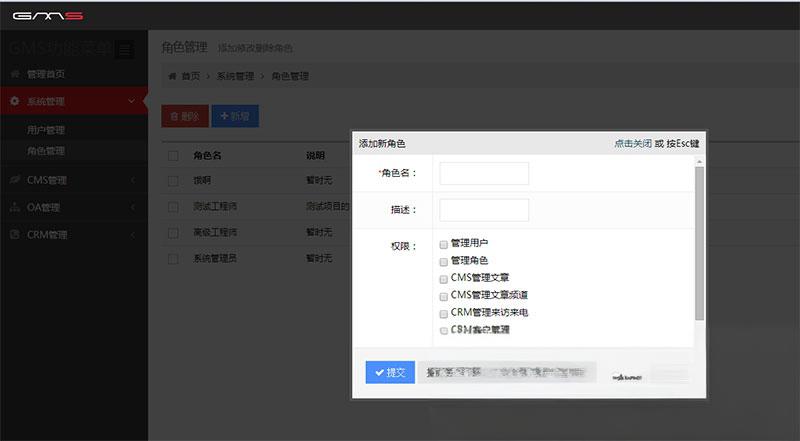This screenshot has width=800, height=441.
Task: Select OA管理 sidebar menu label
Action: 43,207
